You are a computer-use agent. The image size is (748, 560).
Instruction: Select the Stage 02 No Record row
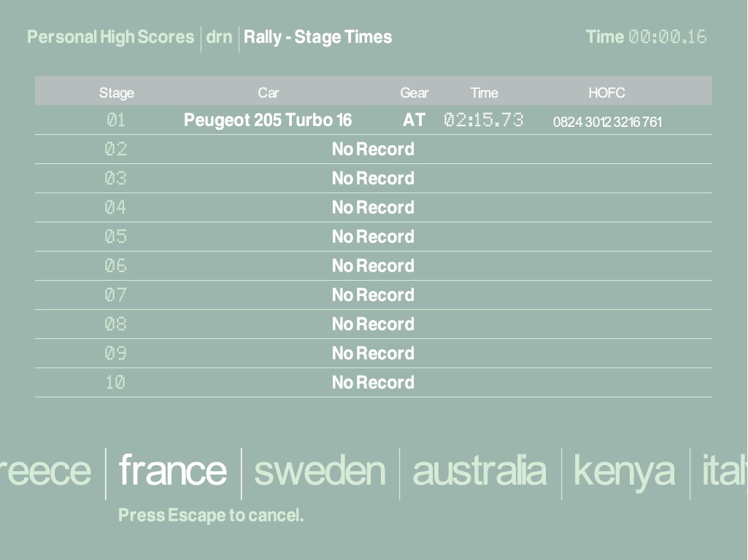pos(373,149)
